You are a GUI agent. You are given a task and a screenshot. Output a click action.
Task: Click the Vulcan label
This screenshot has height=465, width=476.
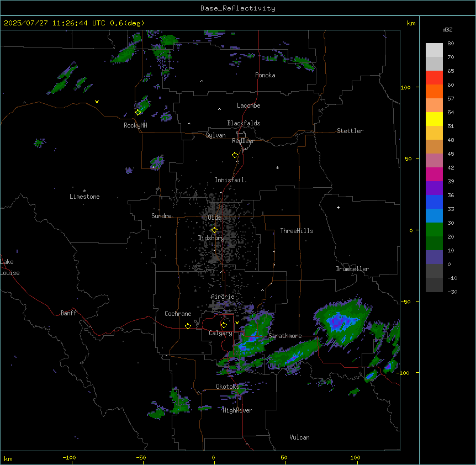pyautogui.click(x=300, y=437)
